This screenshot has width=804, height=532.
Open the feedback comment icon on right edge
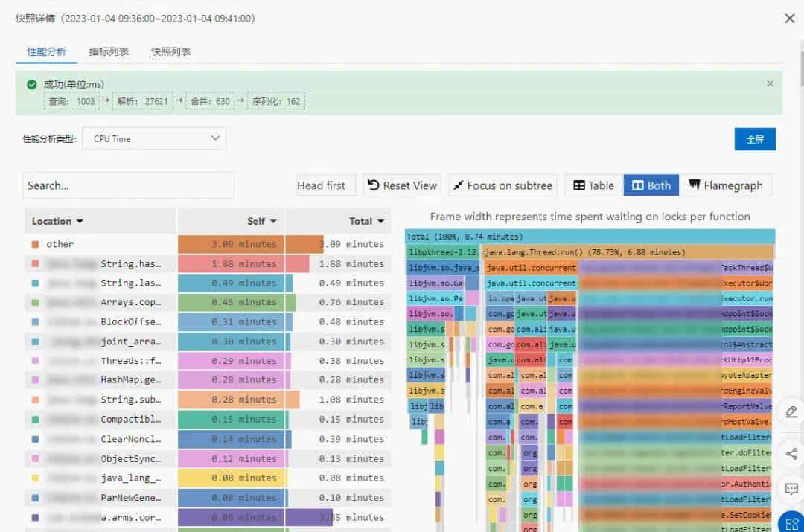[x=791, y=489]
